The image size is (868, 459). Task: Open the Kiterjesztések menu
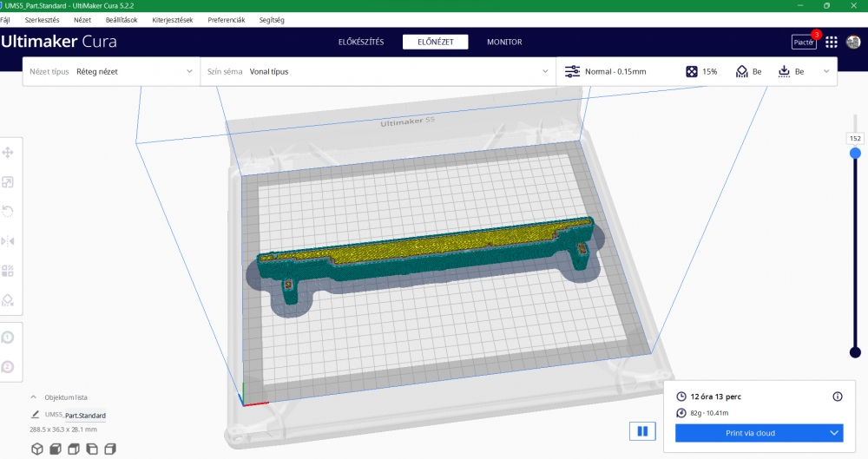[172, 19]
